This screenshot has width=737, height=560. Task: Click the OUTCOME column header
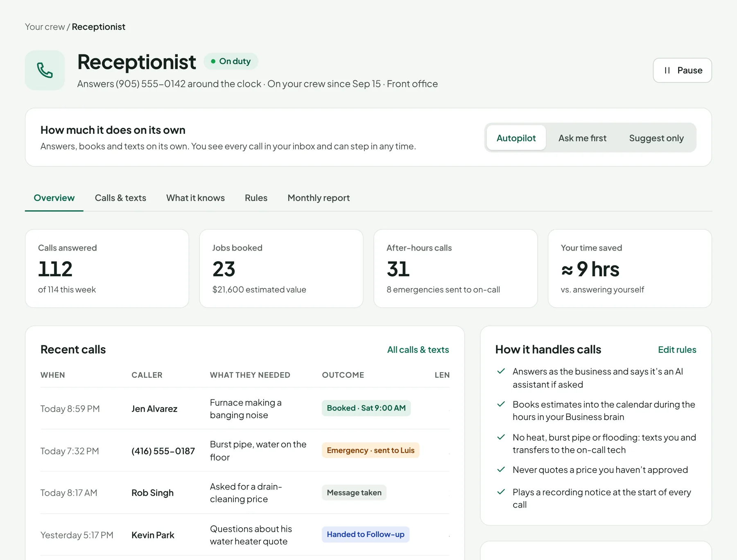coord(343,375)
